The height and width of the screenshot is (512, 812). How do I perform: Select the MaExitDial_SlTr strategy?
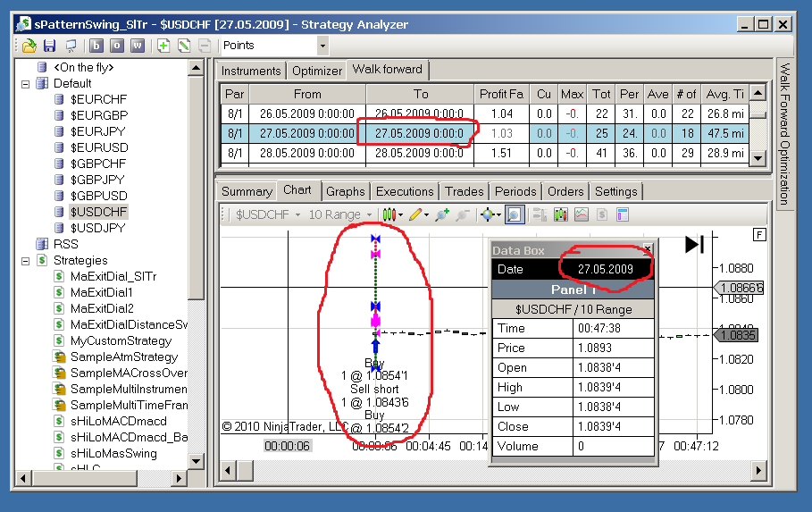tap(113, 276)
